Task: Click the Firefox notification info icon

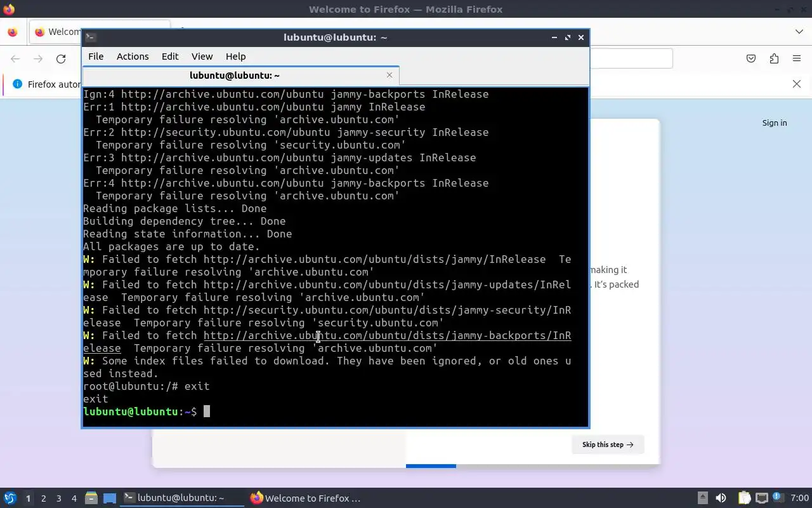Action: click(17, 84)
